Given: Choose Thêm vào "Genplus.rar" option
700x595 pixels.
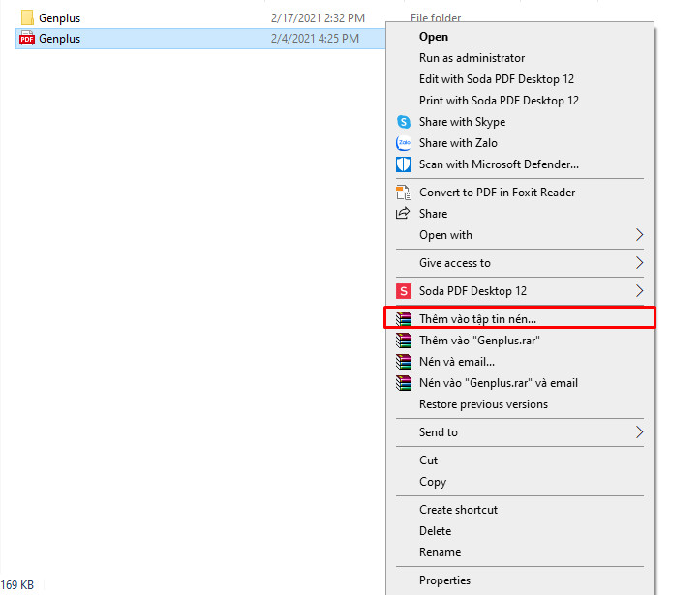Looking at the screenshot, I should tap(478, 341).
